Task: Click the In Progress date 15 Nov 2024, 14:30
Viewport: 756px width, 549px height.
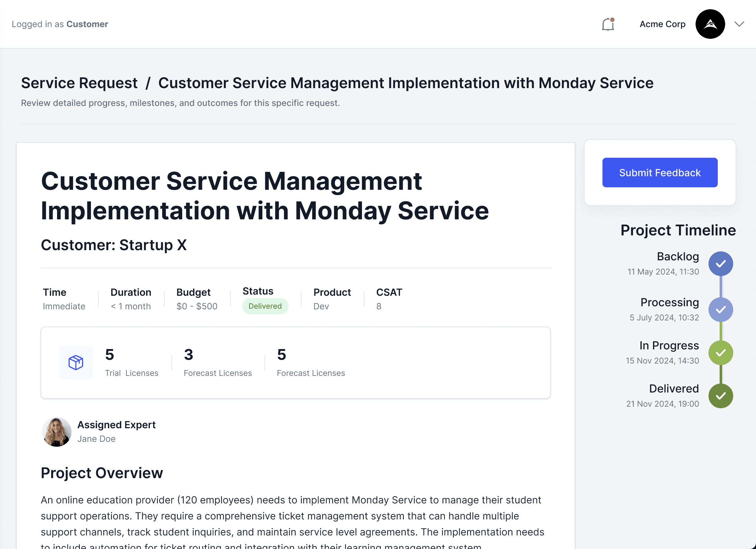Action: click(662, 361)
